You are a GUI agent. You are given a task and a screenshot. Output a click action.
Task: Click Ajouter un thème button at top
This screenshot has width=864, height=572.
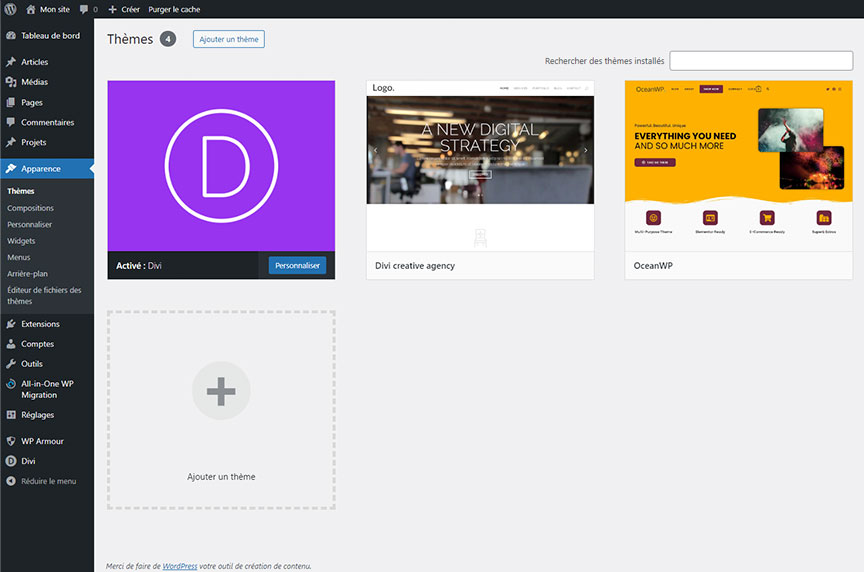[229, 39]
